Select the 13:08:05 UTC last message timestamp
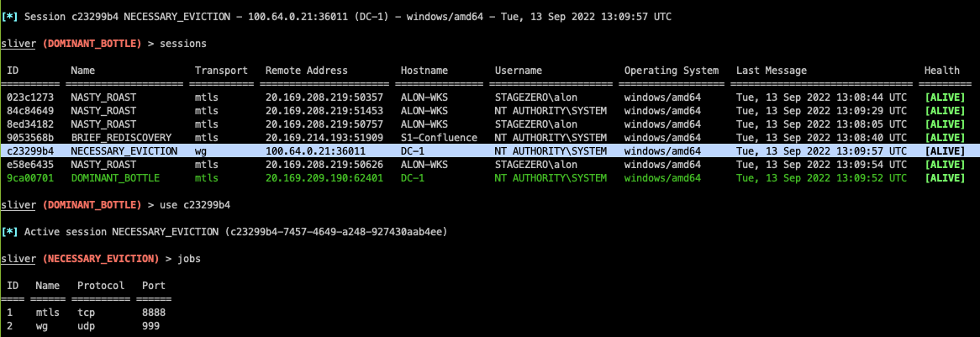980x337 pixels. coord(821,124)
